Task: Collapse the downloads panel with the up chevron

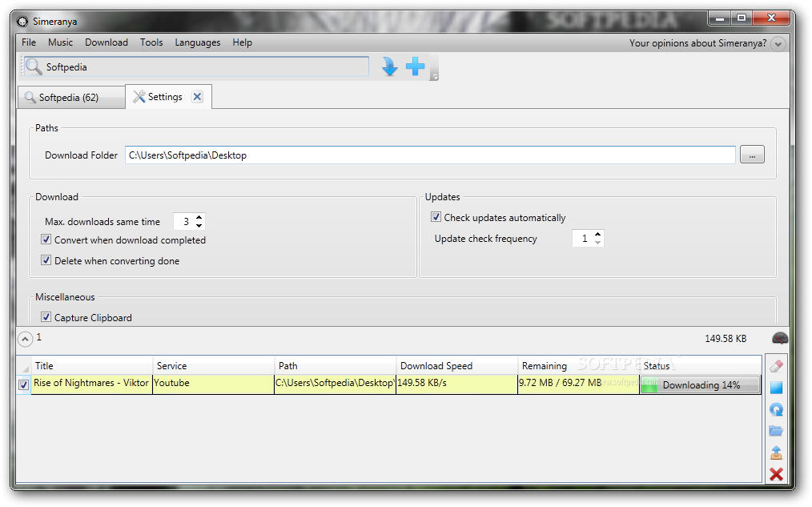Action: [x=25, y=340]
